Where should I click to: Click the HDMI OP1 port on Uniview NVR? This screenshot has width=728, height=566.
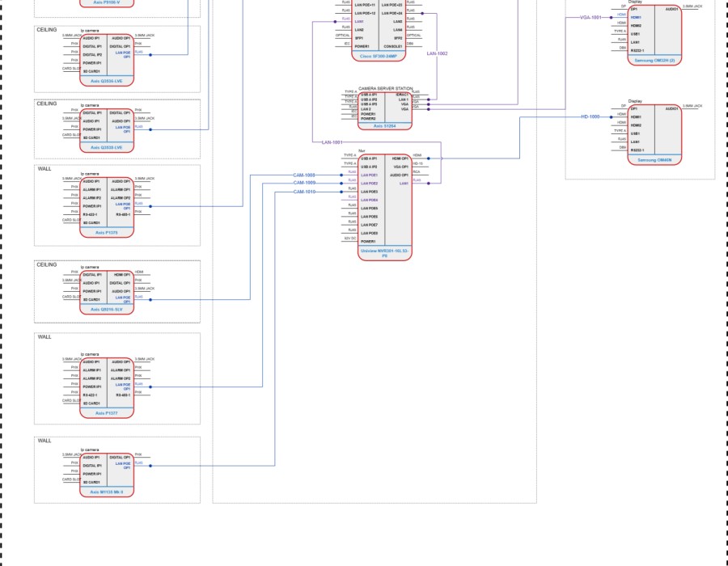click(399, 158)
